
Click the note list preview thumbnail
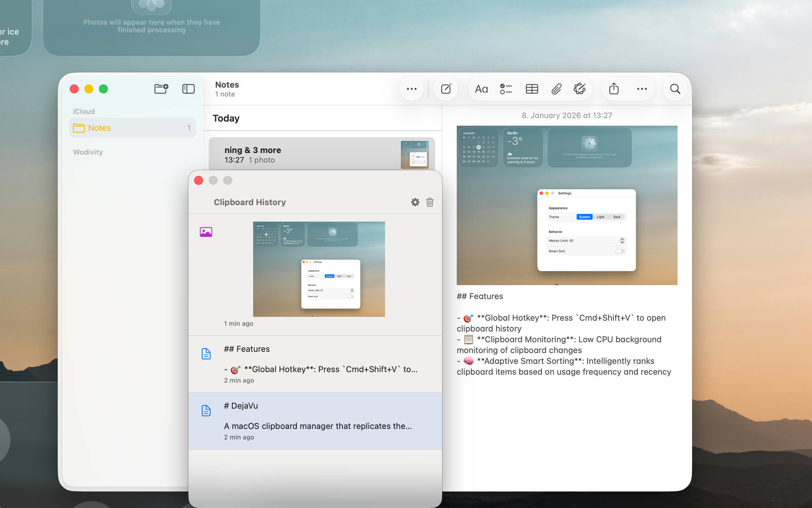414,155
